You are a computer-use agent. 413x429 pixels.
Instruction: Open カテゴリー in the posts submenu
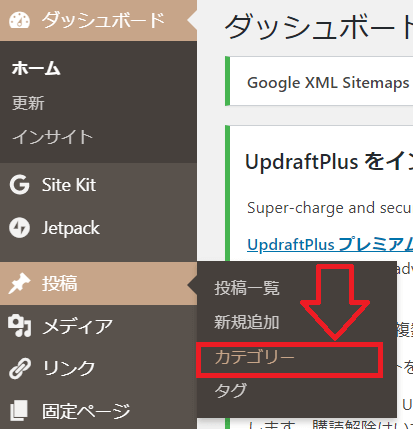255,357
